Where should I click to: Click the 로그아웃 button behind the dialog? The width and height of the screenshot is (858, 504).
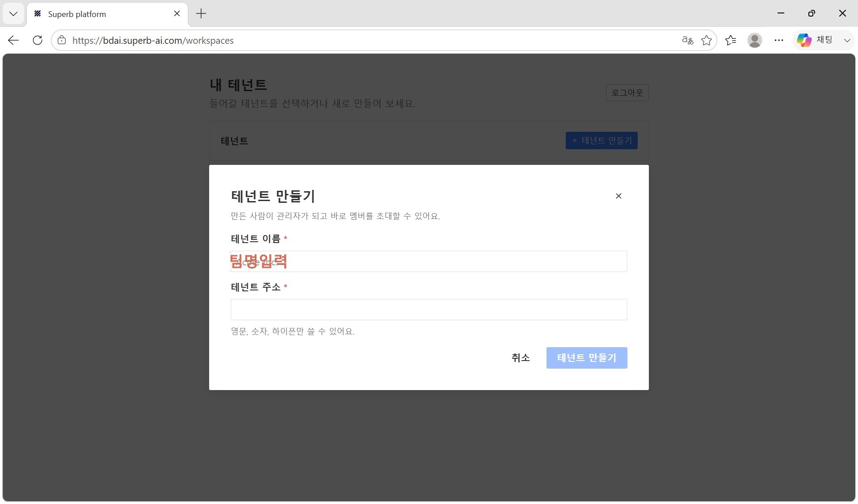627,92
